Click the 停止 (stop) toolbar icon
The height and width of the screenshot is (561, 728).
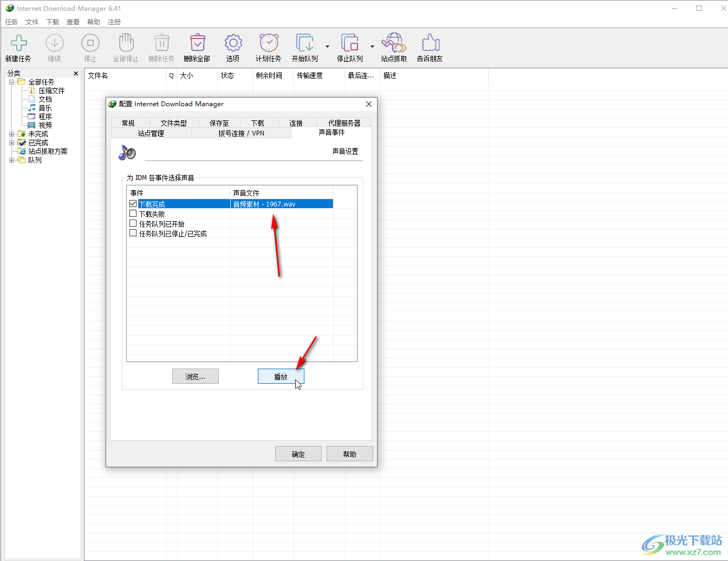pyautogui.click(x=90, y=43)
